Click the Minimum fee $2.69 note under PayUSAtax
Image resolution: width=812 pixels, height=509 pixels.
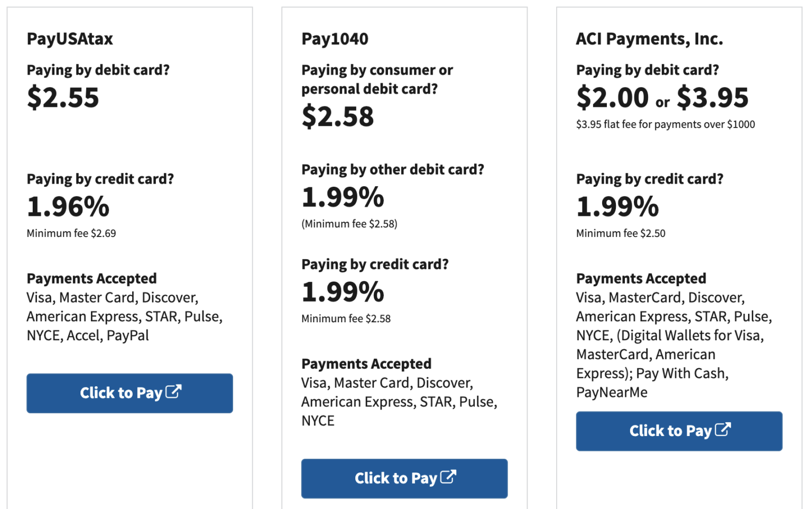click(x=71, y=233)
